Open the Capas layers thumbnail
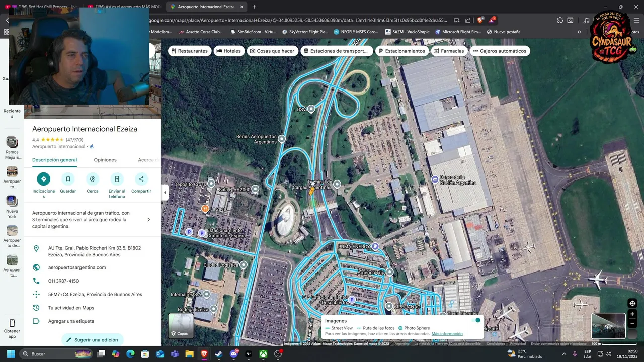The width and height of the screenshot is (644, 362). click(181, 325)
